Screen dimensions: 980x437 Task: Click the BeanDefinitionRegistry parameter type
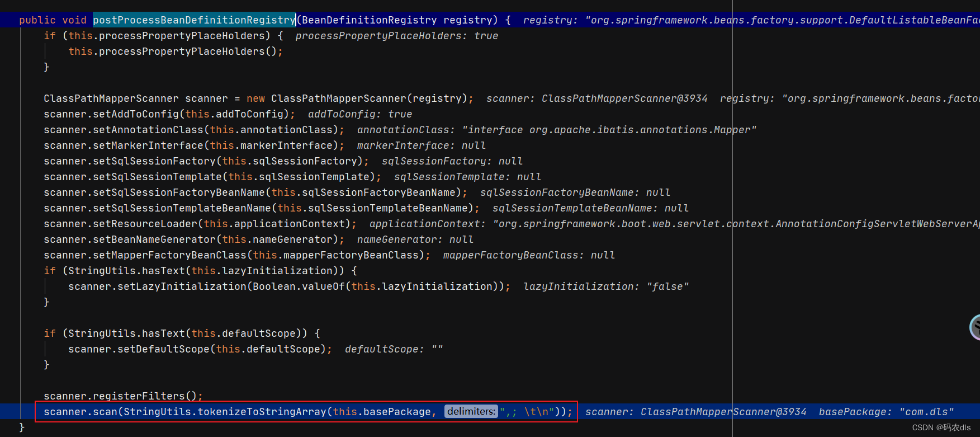click(x=370, y=20)
